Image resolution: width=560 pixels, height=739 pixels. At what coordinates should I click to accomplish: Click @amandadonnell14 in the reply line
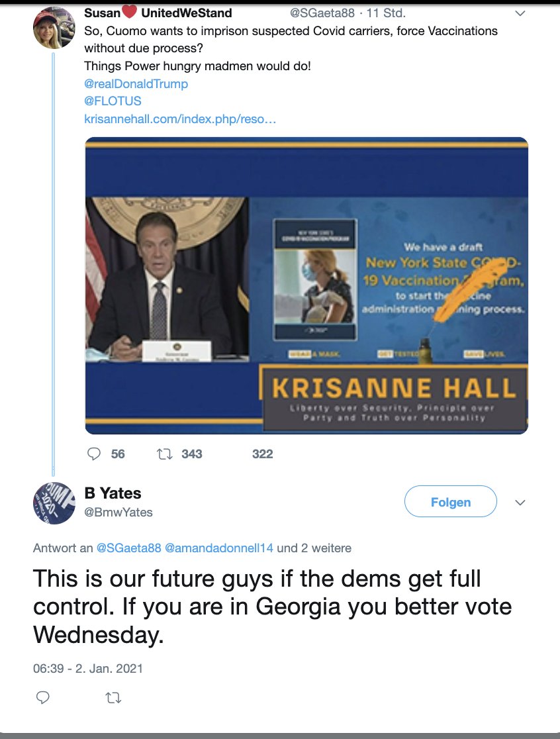tap(218, 548)
